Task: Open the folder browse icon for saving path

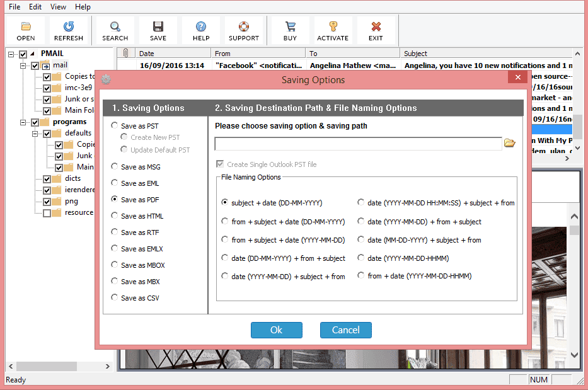Action: click(510, 143)
